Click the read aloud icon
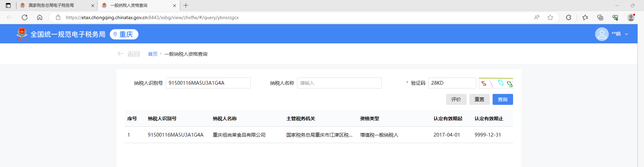This screenshot has width=644, height=167. click(x=537, y=17)
